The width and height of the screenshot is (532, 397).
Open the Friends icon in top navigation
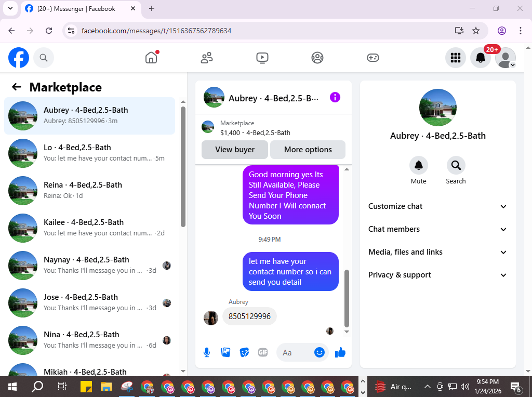click(207, 58)
